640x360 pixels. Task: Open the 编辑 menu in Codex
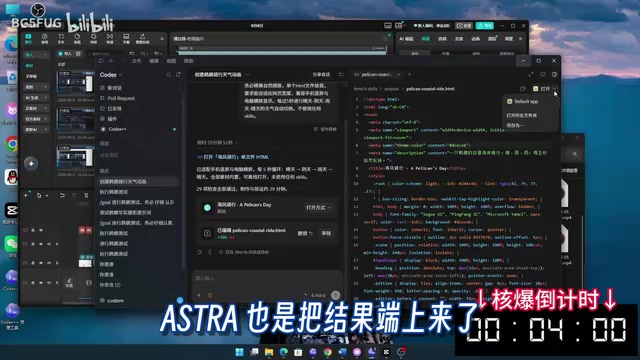click(x=154, y=61)
